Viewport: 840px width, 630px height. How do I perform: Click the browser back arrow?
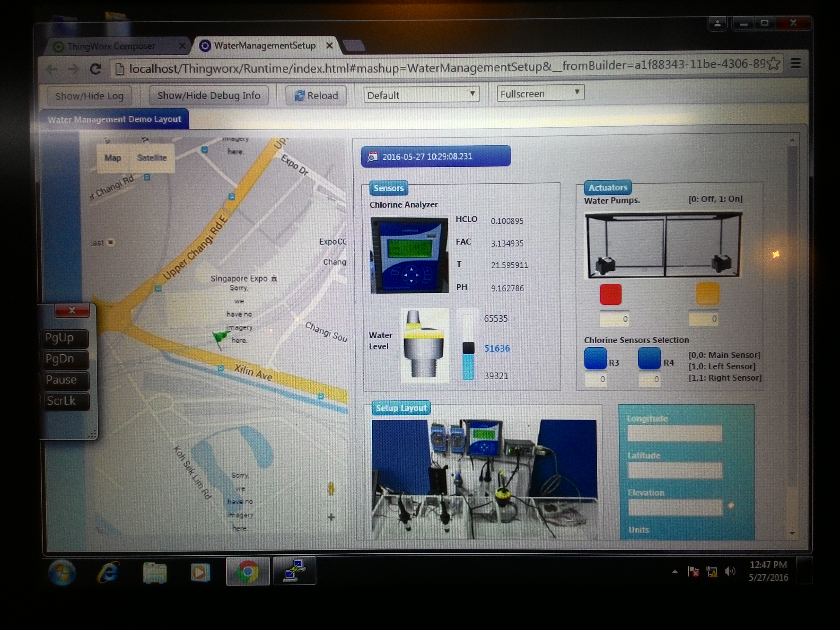coord(52,69)
